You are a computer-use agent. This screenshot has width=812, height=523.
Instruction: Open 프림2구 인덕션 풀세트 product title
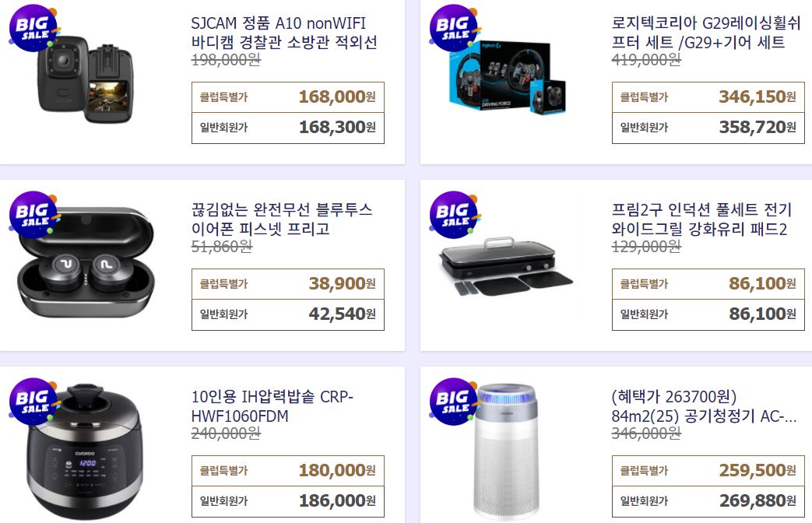tap(701, 219)
